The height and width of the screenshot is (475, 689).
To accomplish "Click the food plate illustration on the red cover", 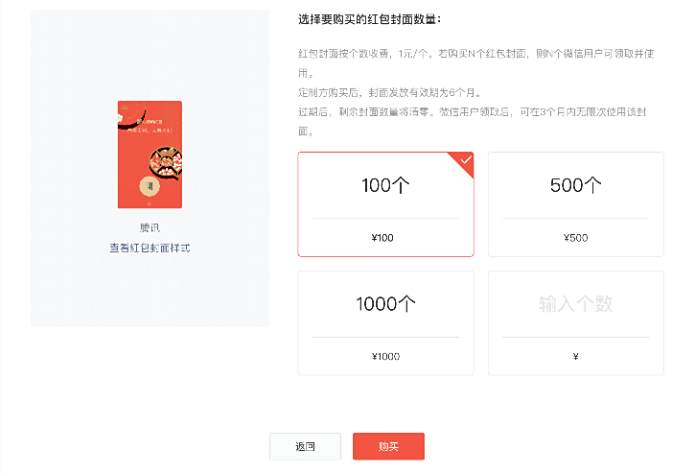I will [166, 164].
